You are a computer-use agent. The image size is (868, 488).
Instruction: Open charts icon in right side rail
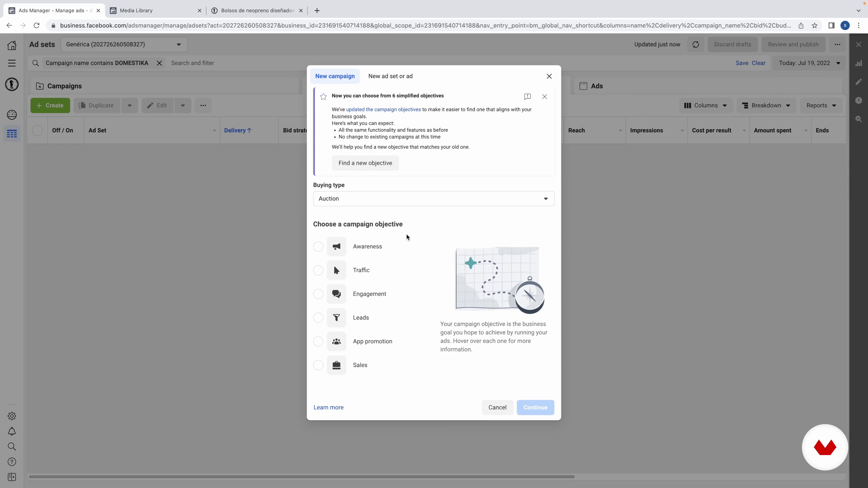(859, 63)
